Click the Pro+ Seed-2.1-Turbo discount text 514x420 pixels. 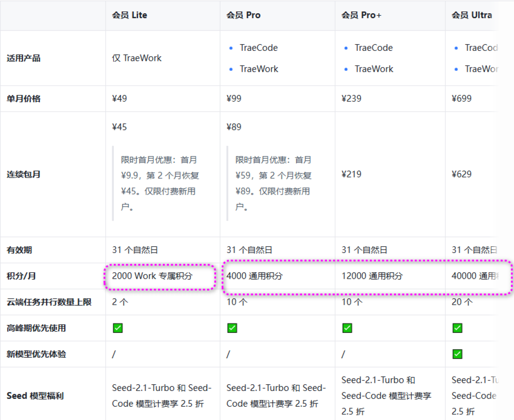pyautogui.click(x=386, y=396)
